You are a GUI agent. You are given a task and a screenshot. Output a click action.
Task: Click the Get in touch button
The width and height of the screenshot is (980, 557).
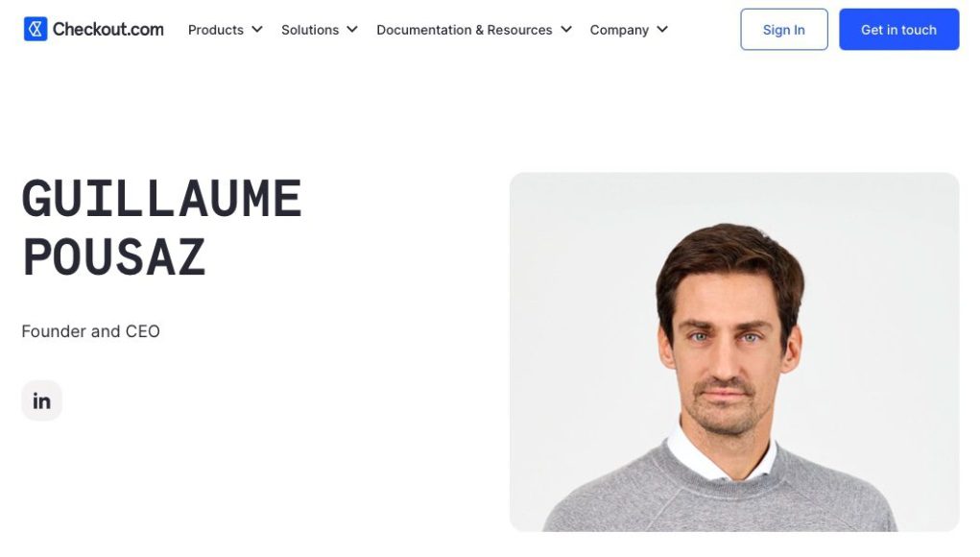coord(898,30)
